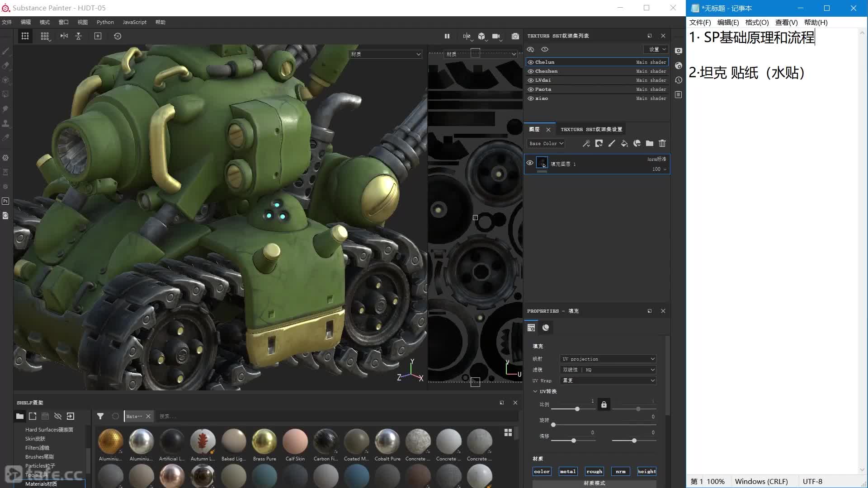Image resolution: width=868 pixels, height=488 pixels.
Task: Click the display settings icon on right sidebar
Action: (678, 51)
